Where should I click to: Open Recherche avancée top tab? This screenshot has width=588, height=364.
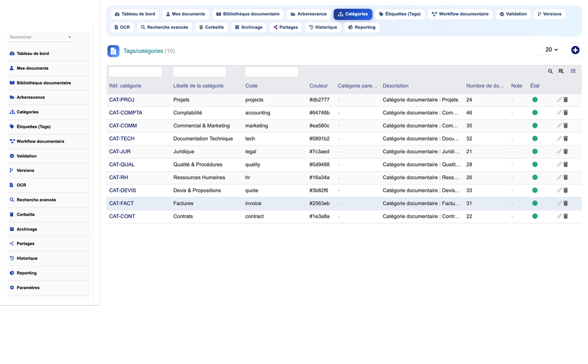(165, 27)
